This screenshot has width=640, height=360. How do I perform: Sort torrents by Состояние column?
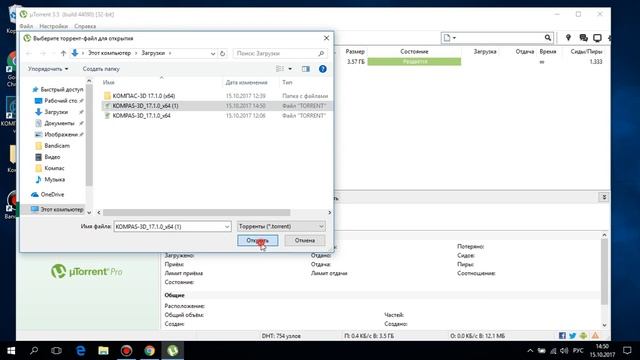pos(414,52)
